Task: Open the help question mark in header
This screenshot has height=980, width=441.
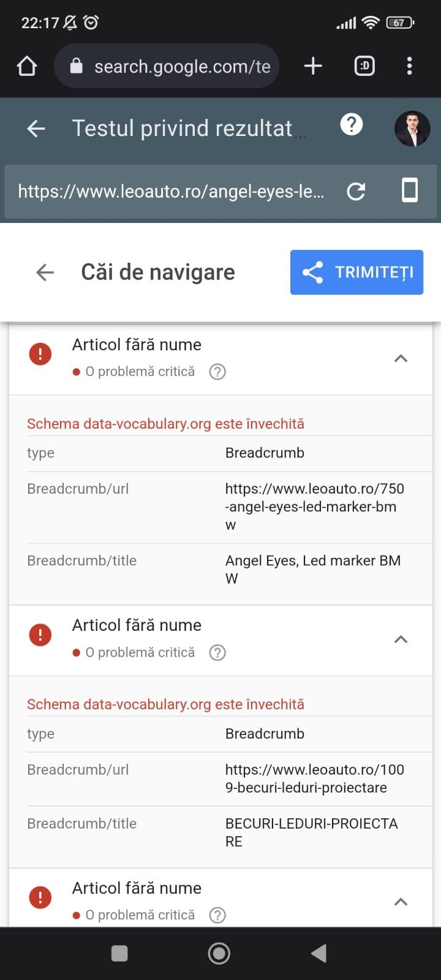Action: coord(352,125)
